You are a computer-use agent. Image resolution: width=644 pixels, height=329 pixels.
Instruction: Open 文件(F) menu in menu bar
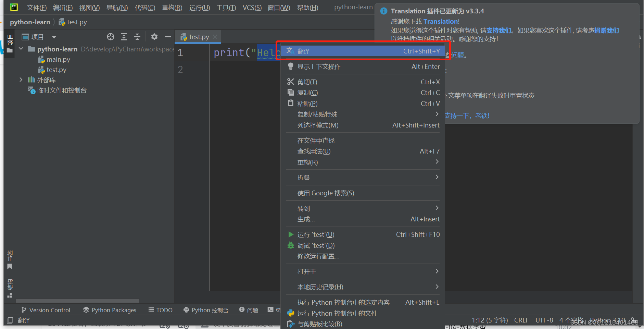tap(37, 8)
